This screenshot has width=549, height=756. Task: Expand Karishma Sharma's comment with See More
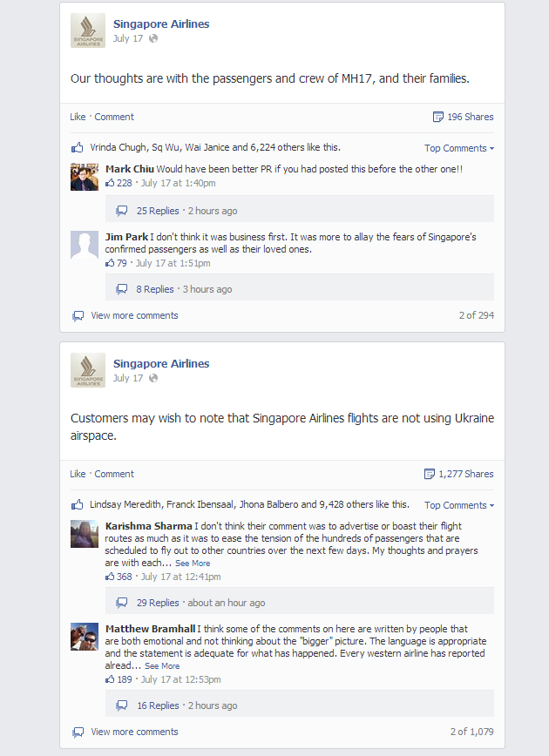tap(193, 564)
